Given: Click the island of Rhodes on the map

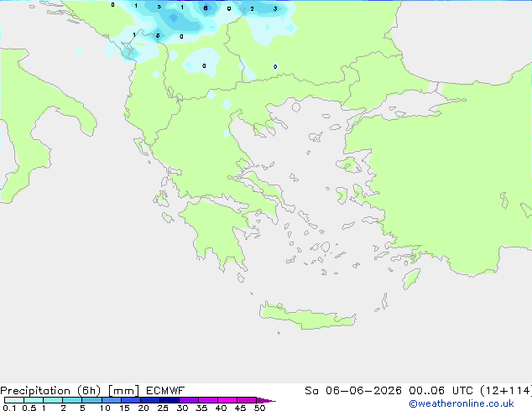Looking at the screenshot, I should [411, 278].
